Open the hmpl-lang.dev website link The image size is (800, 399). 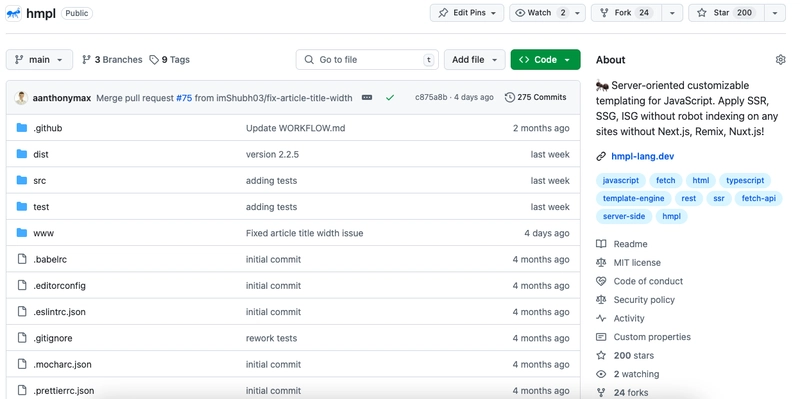[x=642, y=157]
